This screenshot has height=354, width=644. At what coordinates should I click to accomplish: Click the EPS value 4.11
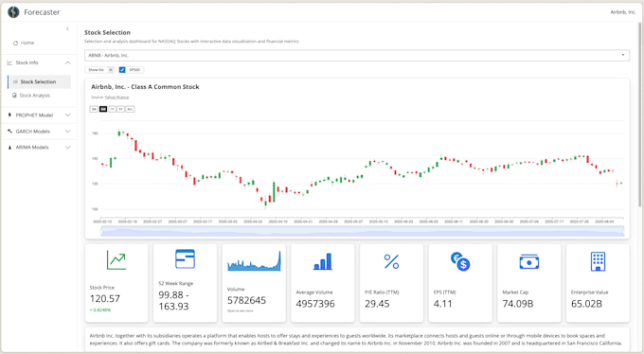(x=443, y=304)
